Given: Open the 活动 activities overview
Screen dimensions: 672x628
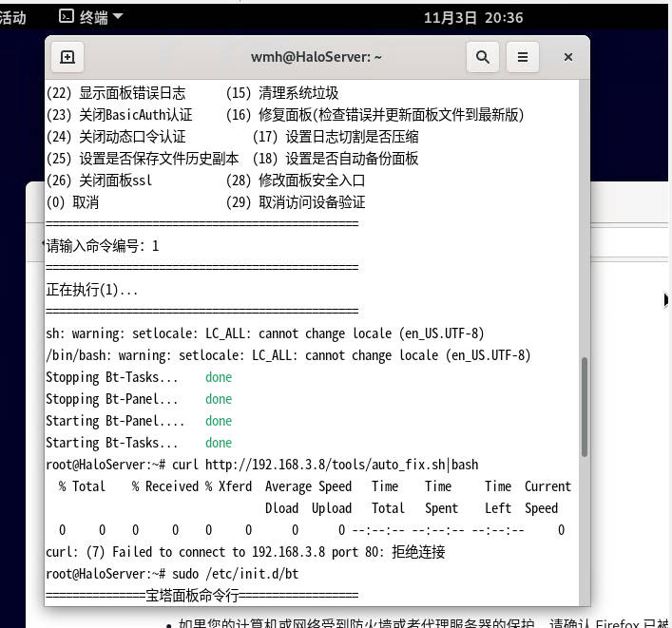Looking at the screenshot, I should tap(13, 17).
